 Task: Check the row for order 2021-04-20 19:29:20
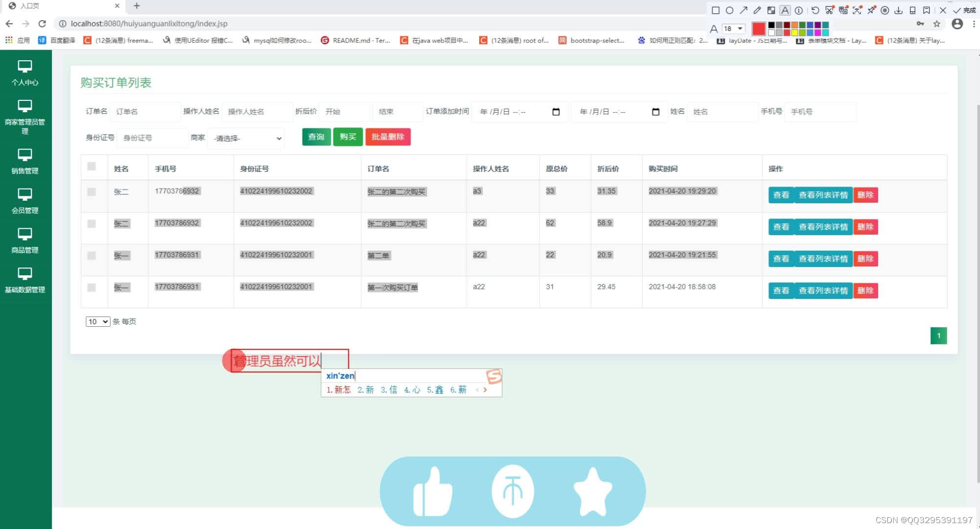point(92,192)
